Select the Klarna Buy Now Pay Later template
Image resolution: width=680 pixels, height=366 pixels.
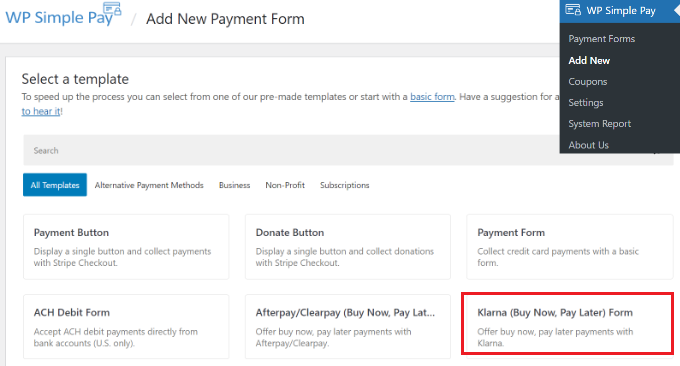point(568,324)
